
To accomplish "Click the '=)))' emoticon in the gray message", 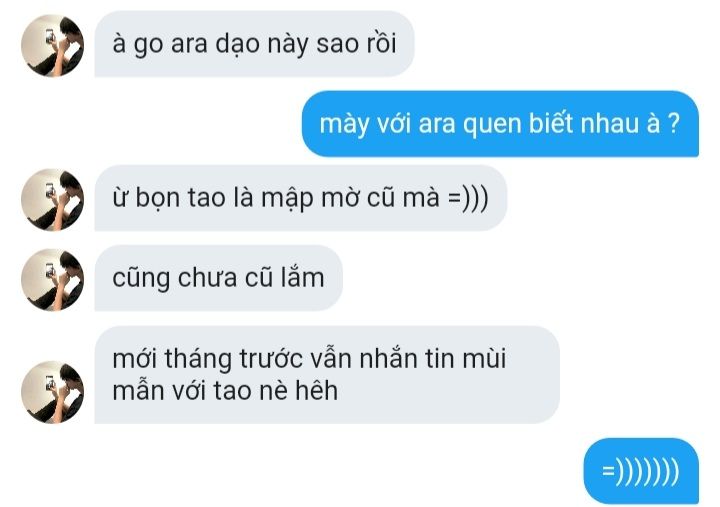I will point(468,199).
